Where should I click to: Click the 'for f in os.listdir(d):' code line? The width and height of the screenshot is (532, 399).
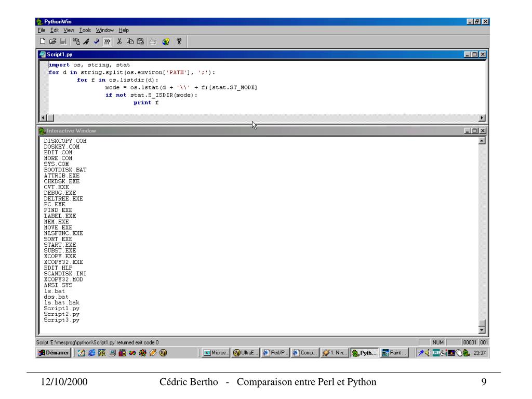(117, 80)
